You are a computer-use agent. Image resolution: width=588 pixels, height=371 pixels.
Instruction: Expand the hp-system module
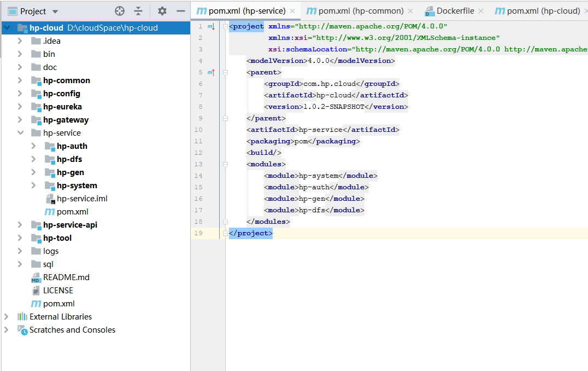pyautogui.click(x=33, y=185)
